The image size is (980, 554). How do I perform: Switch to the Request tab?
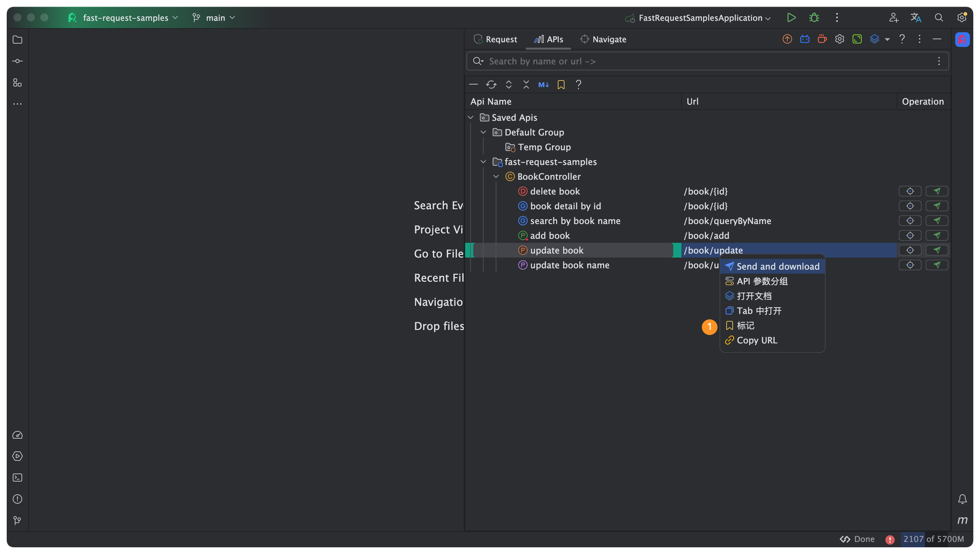tap(495, 39)
